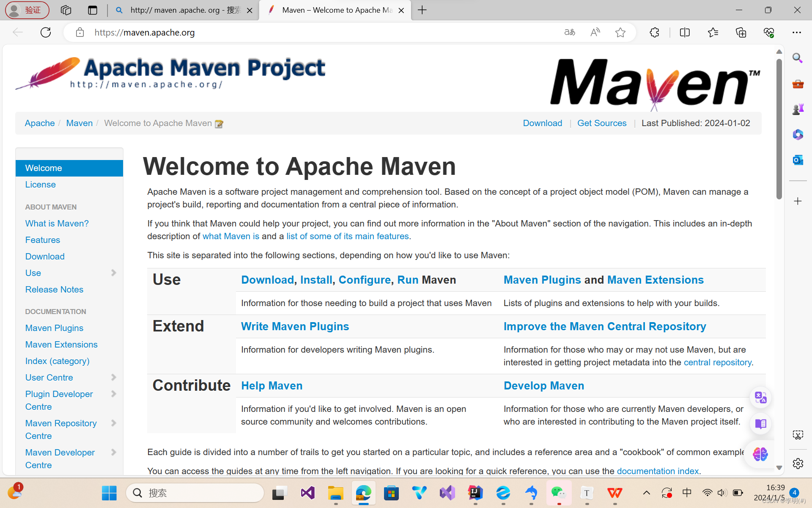Open the Collections icon
The height and width of the screenshot is (508, 812).
741,33
